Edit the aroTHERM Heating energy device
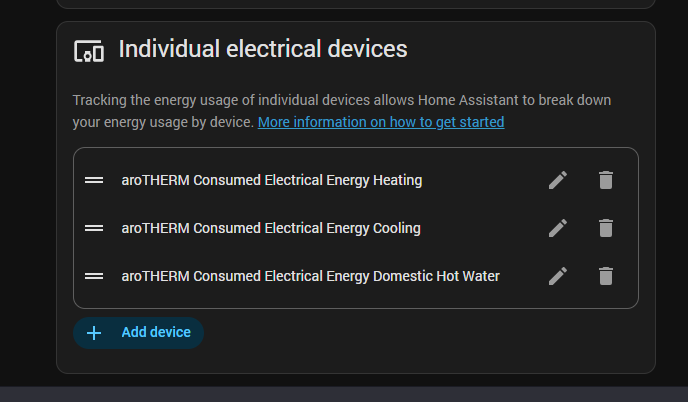688x402 pixels. point(558,180)
